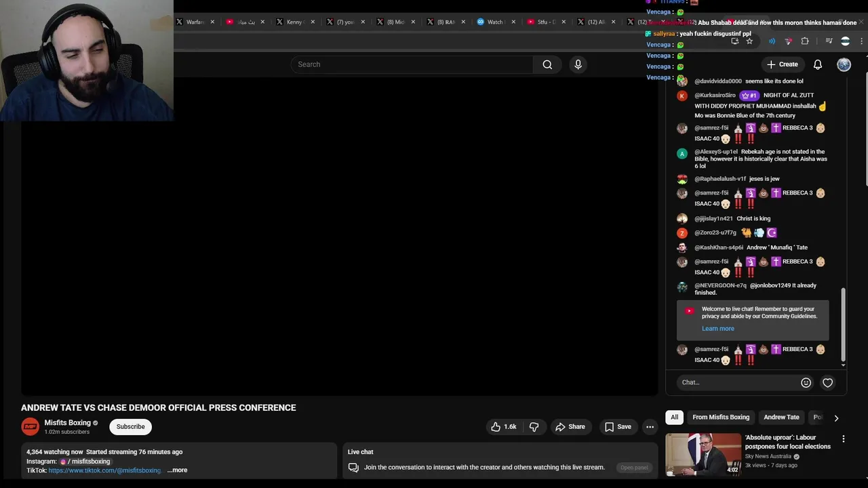Click the Share button

pyautogui.click(x=570, y=426)
